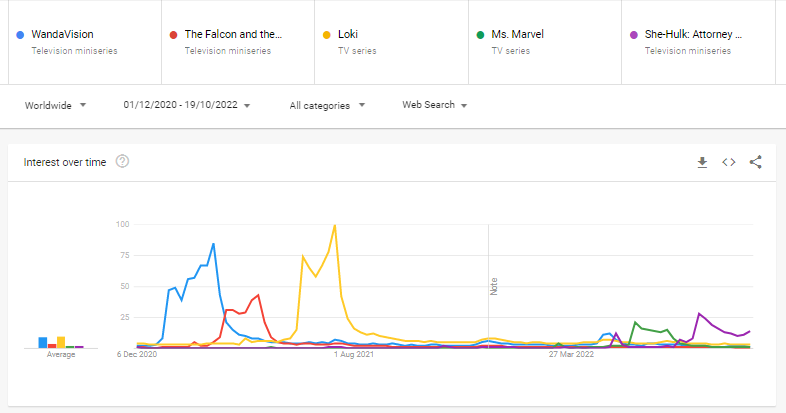Expand the Worldwide region dropdown
Viewport: 786px width, 413px height.
pyautogui.click(x=55, y=105)
